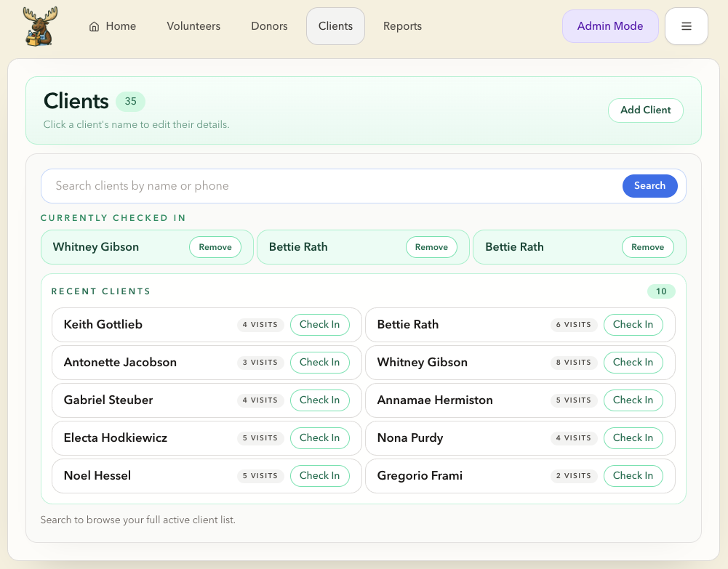Click the Add Client button
Image resolution: width=728 pixels, height=569 pixels.
[645, 110]
